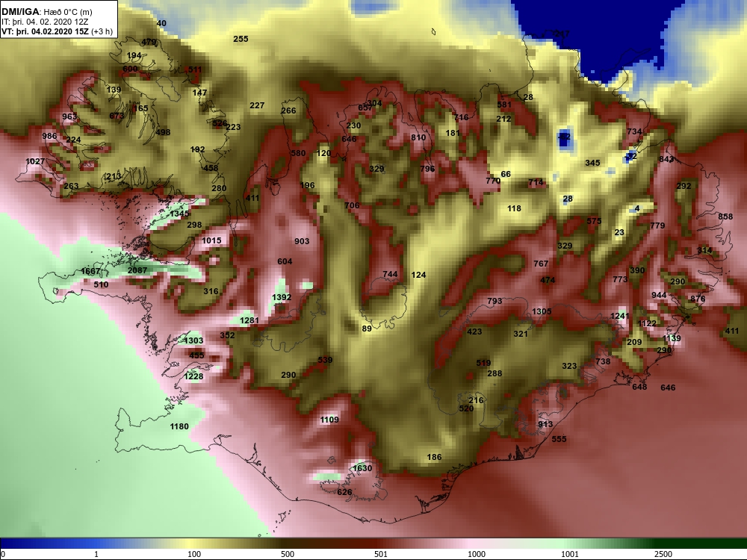This screenshot has height=560, width=747.
Task: Click the 1281 map value
Action: [x=249, y=320]
